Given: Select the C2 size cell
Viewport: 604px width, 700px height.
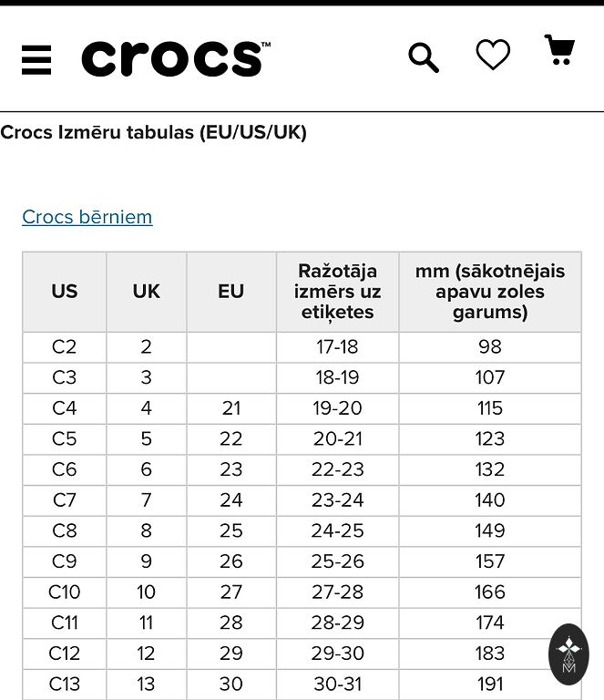Looking at the screenshot, I should pos(65,347).
